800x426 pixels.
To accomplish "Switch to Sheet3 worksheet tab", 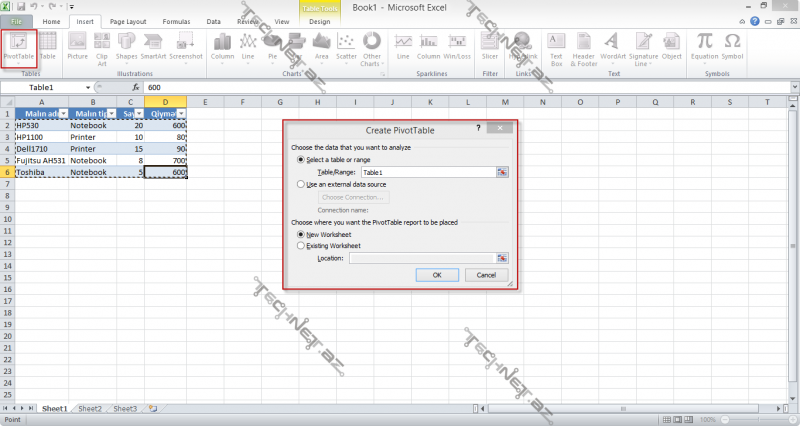I will pos(125,409).
